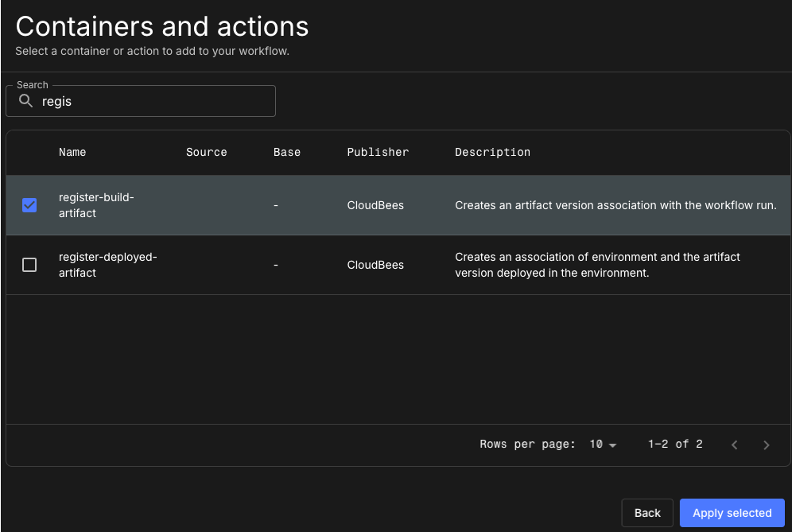Screen dimensions: 792x532
Task: Click the search magnifier icon
Action: tap(25, 101)
